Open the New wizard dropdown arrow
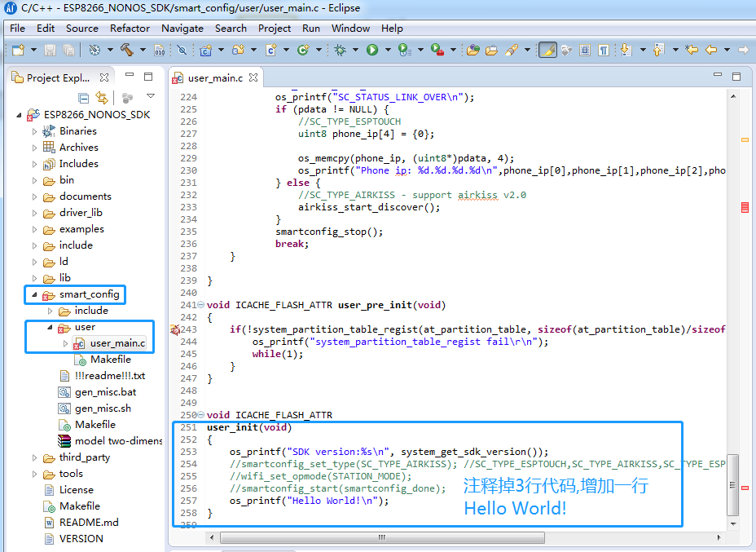The width and height of the screenshot is (756, 552). 33,50
